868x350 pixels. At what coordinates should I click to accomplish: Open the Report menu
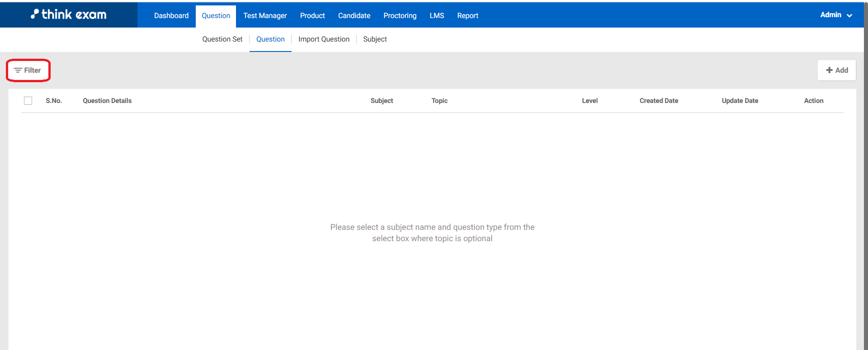click(467, 16)
